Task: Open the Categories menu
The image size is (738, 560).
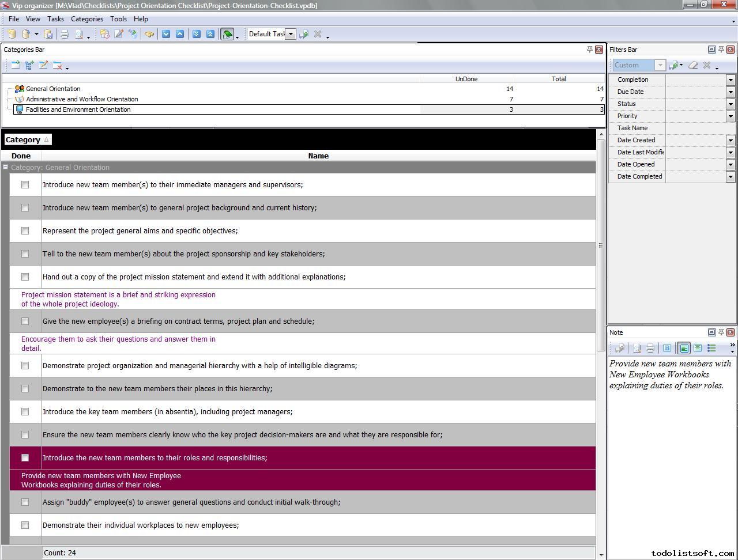Action: point(87,19)
